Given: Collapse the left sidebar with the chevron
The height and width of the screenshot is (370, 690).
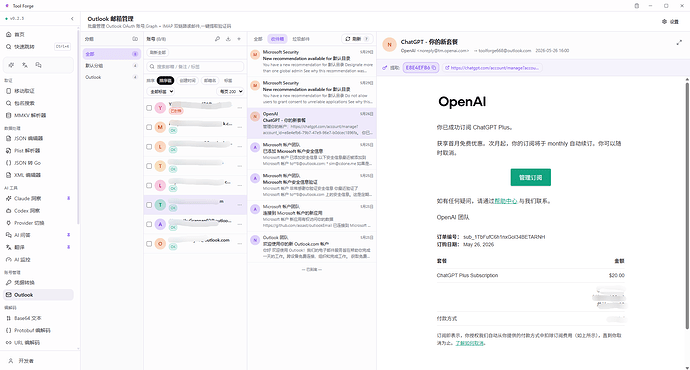Looking at the screenshot, I should pyautogui.click(x=72, y=18).
